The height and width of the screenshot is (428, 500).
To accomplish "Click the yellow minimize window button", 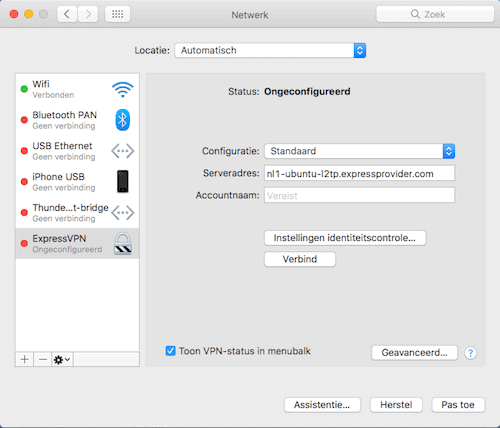I will [29, 14].
